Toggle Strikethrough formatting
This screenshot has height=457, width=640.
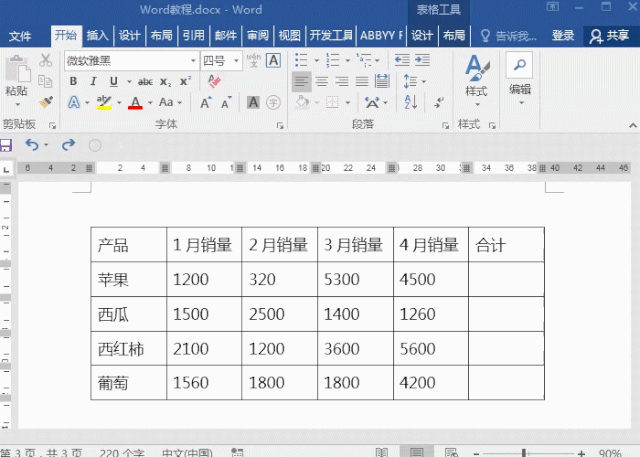point(145,82)
